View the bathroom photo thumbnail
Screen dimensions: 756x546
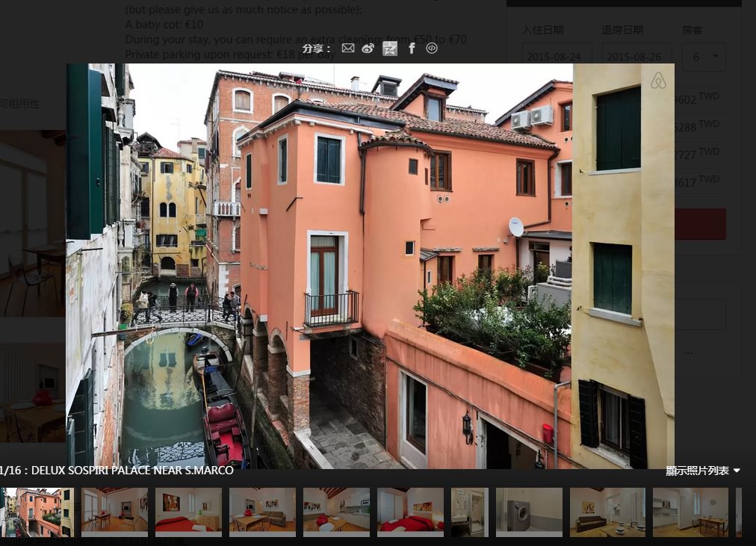pos(470,512)
